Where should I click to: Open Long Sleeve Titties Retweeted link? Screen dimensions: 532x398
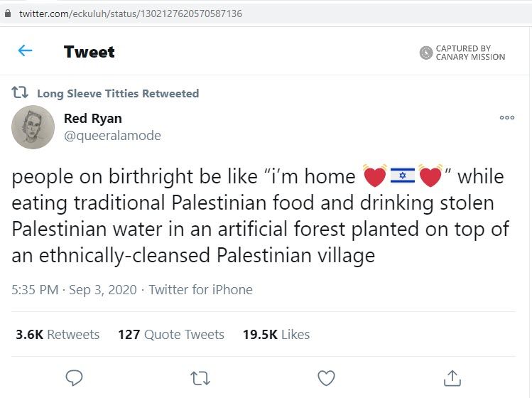tap(117, 93)
